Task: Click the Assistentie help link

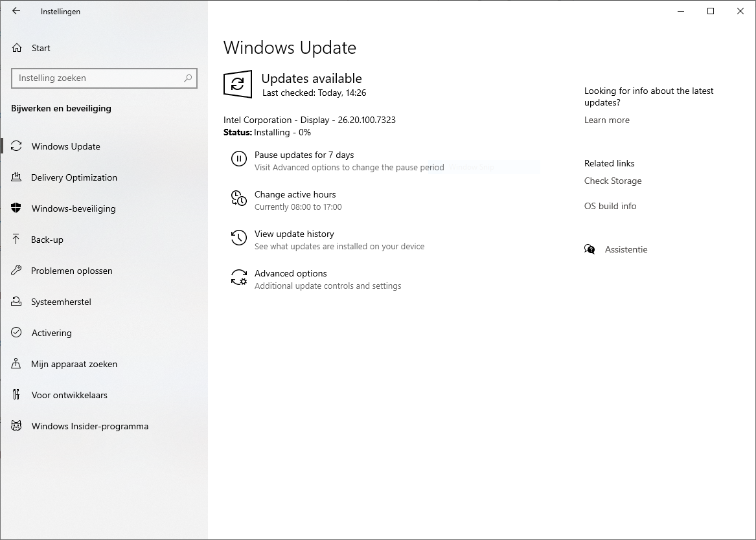Action: coord(626,249)
